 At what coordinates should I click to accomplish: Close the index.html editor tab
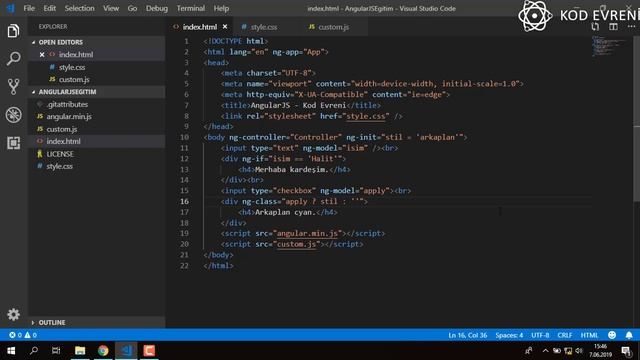pyautogui.click(x=225, y=27)
